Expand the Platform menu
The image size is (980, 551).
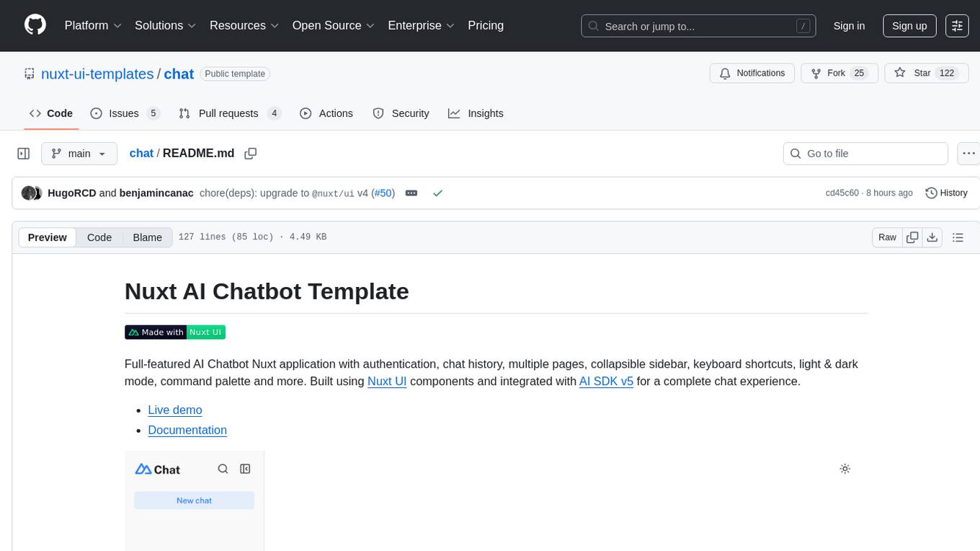(93, 25)
